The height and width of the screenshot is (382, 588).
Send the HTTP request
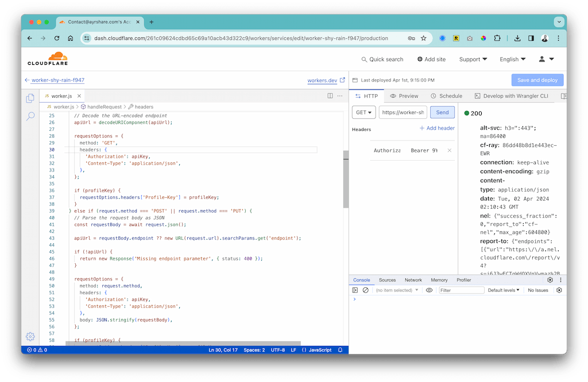[x=442, y=112]
